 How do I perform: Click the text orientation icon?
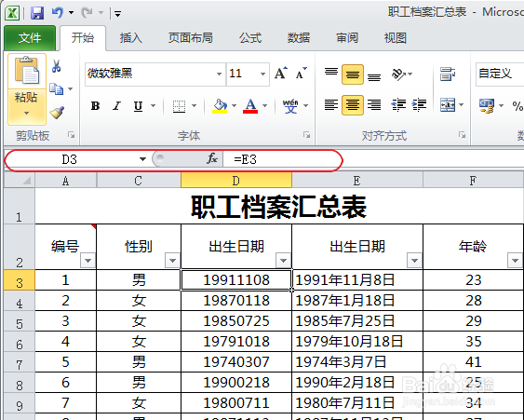398,74
